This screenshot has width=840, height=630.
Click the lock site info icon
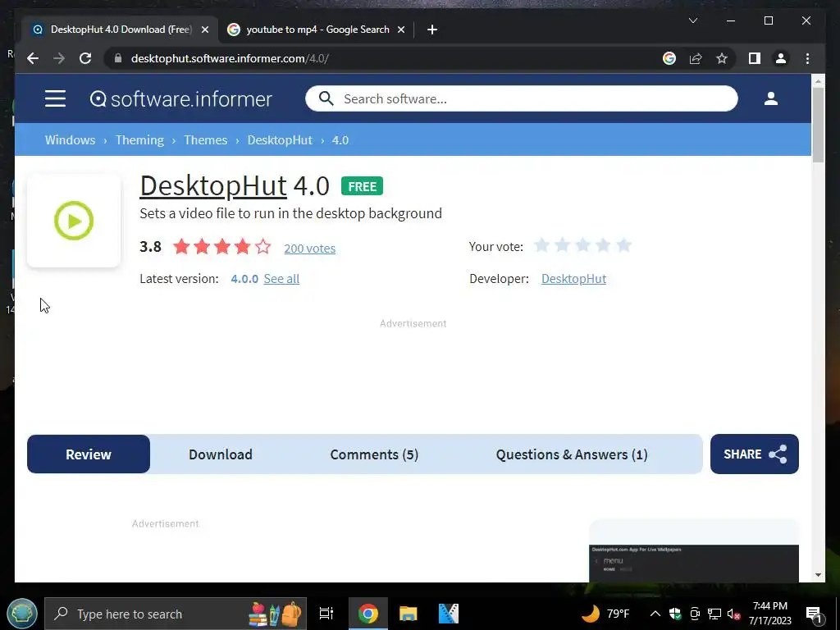(118, 58)
